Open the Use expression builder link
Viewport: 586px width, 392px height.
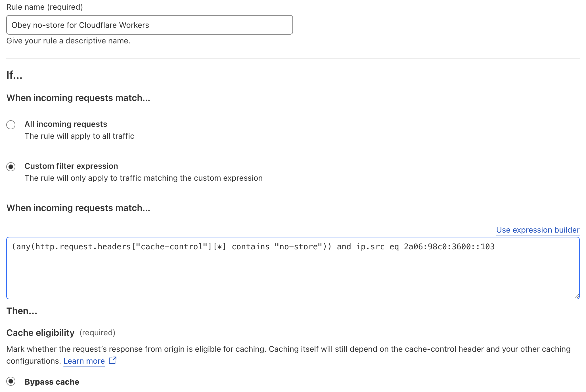click(537, 230)
